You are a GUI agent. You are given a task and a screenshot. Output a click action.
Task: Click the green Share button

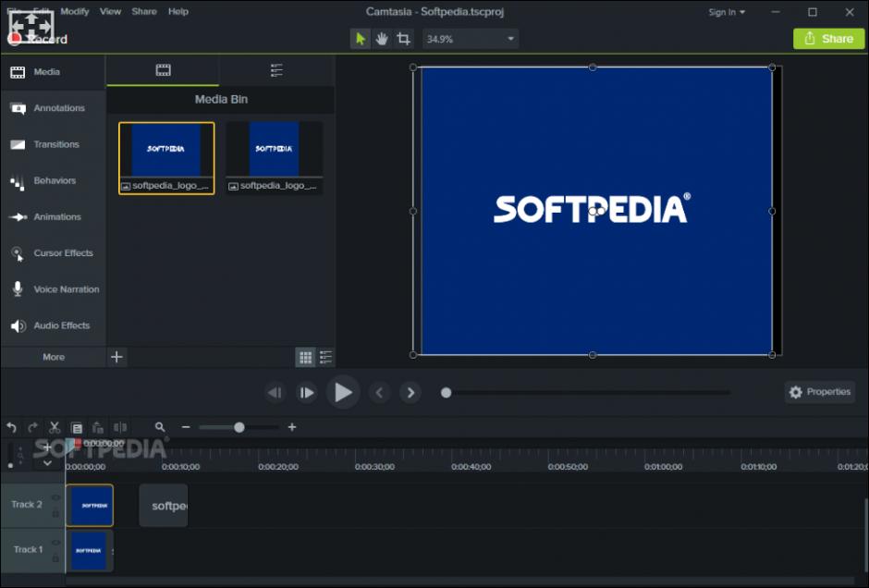click(x=828, y=39)
